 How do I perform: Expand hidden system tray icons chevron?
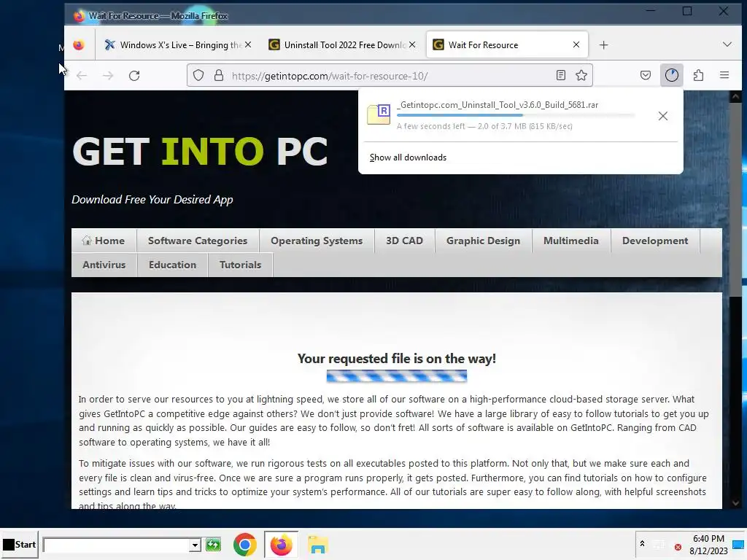click(x=642, y=543)
